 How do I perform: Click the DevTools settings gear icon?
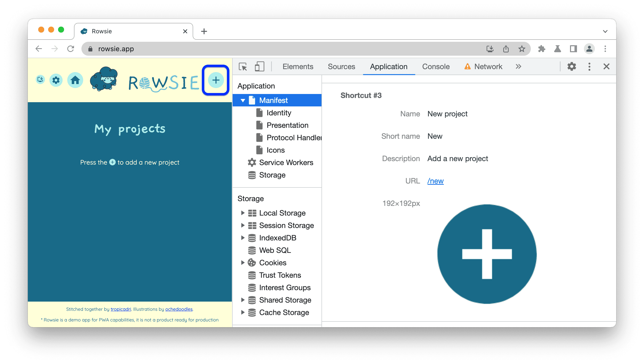click(x=572, y=66)
